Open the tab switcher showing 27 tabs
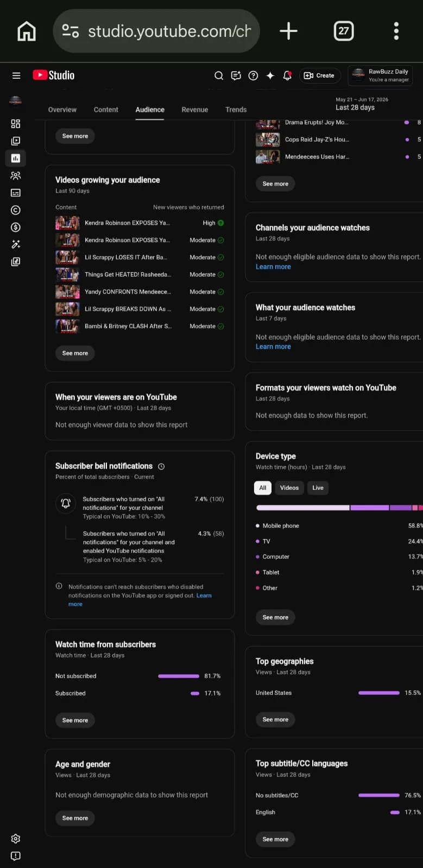423x868 pixels. 343,31
